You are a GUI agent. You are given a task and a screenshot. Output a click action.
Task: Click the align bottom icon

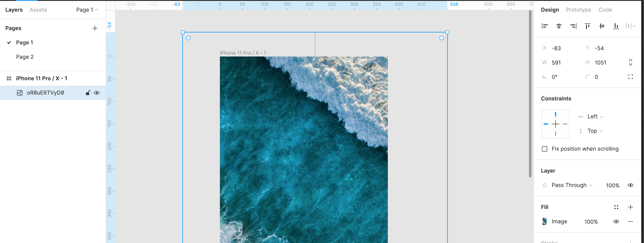point(616,26)
